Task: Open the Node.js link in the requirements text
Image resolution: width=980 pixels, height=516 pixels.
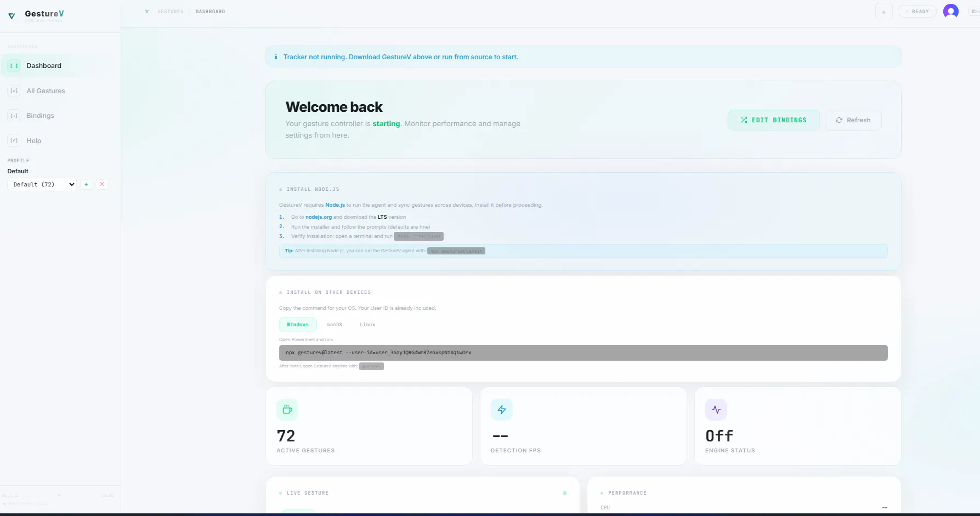Action: pyautogui.click(x=335, y=205)
